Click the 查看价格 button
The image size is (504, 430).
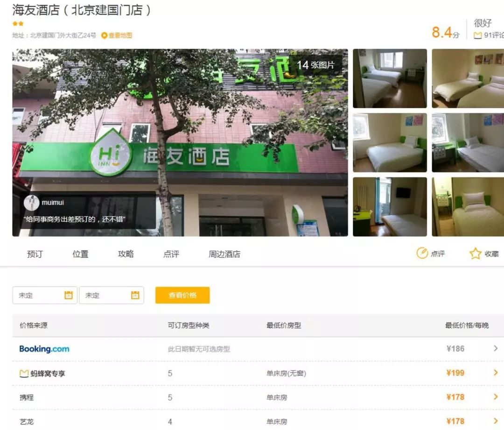pyautogui.click(x=182, y=295)
